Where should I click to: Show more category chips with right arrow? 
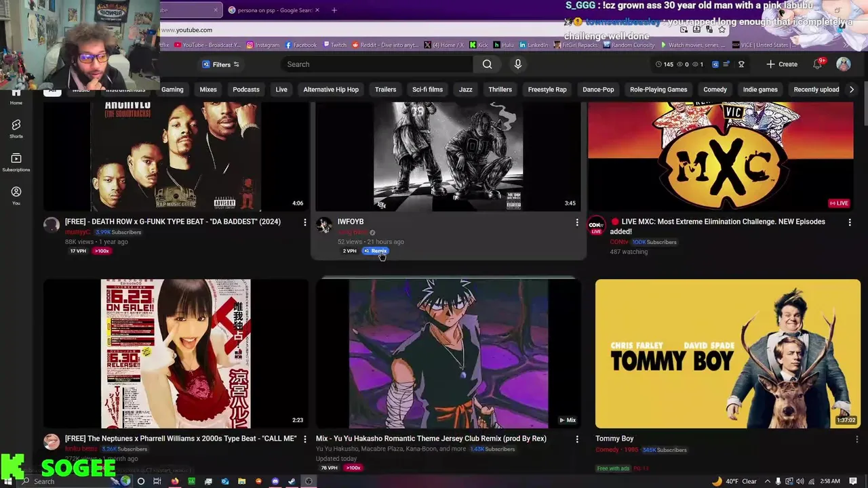(x=852, y=89)
